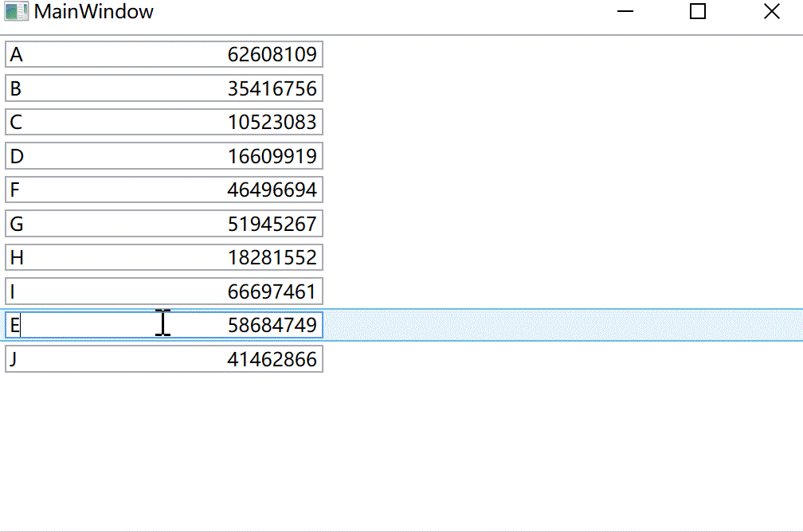Click the name field containing D
This screenshot has height=532, width=803.
coord(80,155)
